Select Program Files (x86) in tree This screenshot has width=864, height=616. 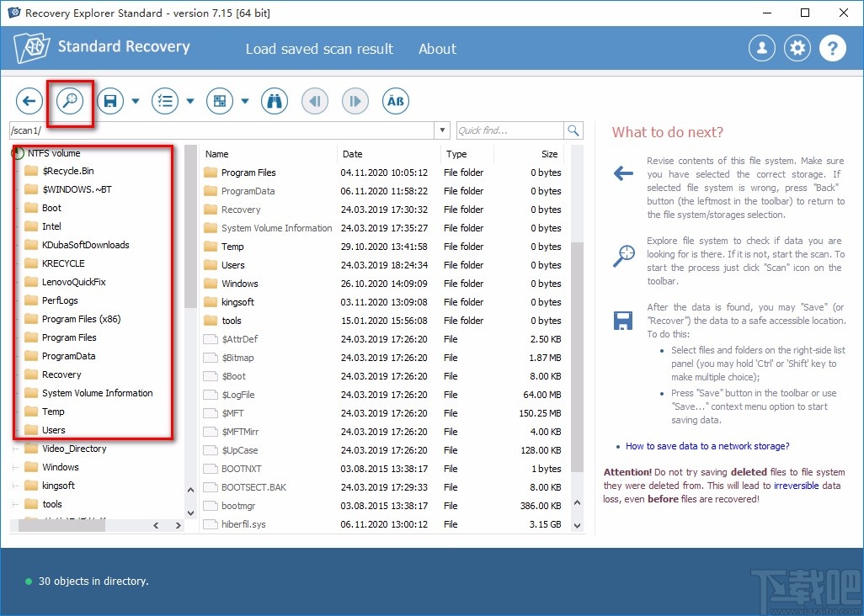[x=81, y=319]
